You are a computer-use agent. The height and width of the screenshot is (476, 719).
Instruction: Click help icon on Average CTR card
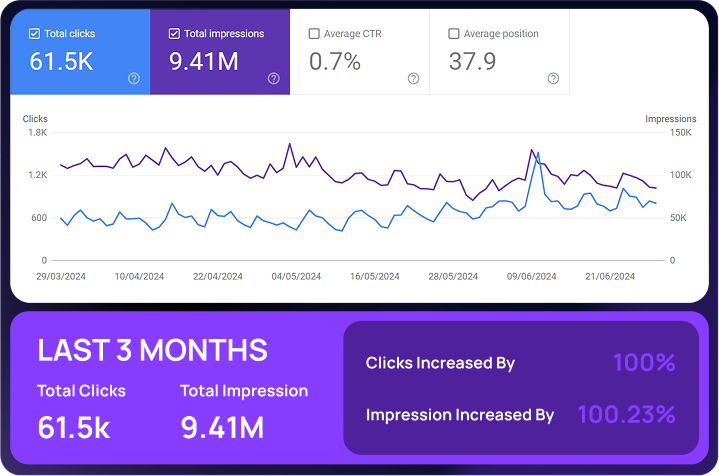coord(413,79)
